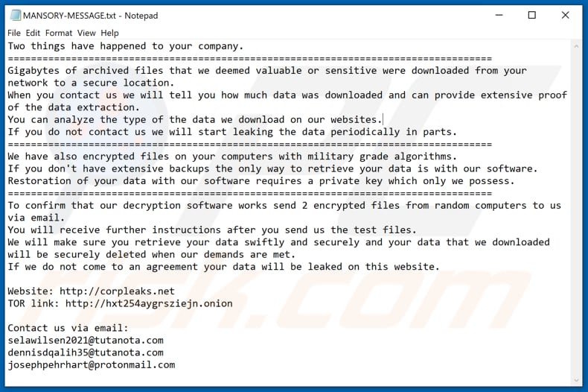Open the Edit menu

[x=33, y=33]
